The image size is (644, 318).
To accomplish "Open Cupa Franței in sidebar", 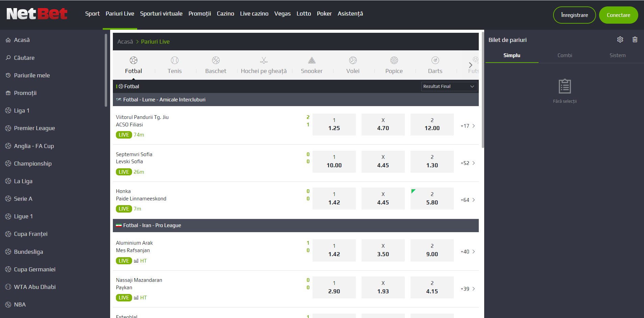I will click(31, 234).
